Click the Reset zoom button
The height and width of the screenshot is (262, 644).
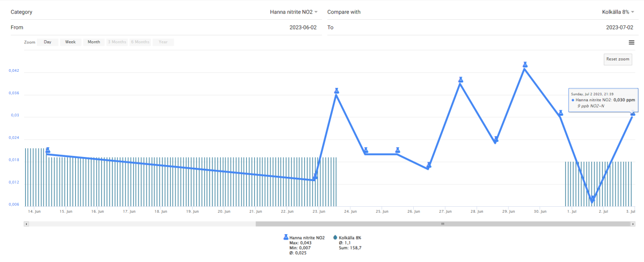coord(617,59)
